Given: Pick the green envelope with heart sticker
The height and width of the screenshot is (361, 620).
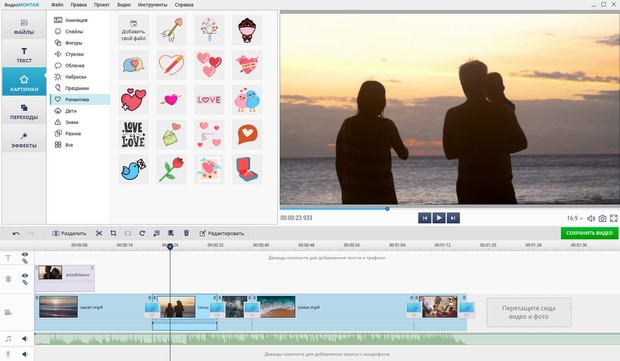Looking at the screenshot, I should [x=171, y=134].
